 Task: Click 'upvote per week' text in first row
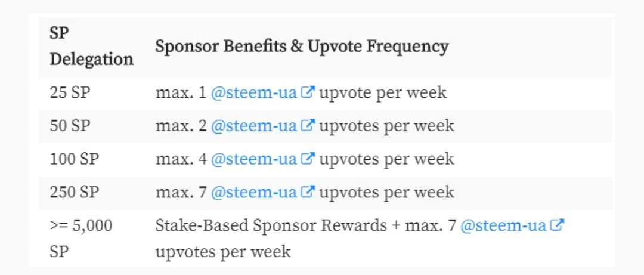383,93
